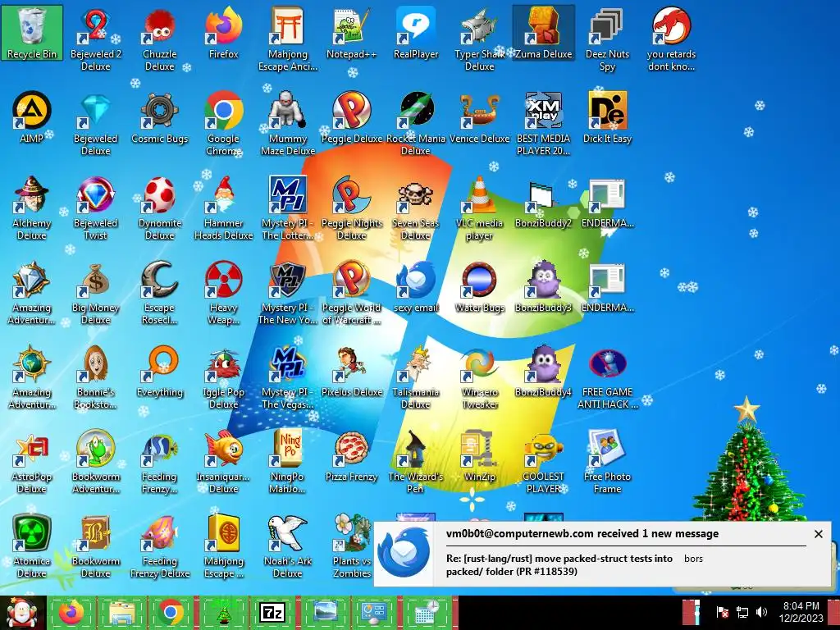Open Insaniquarium Deluxe shortcut

pos(223,462)
